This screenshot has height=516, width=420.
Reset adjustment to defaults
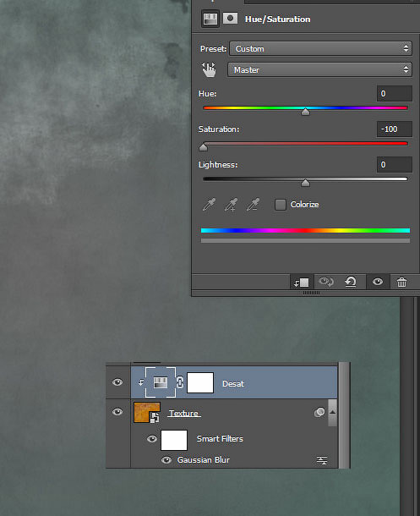[x=351, y=282]
